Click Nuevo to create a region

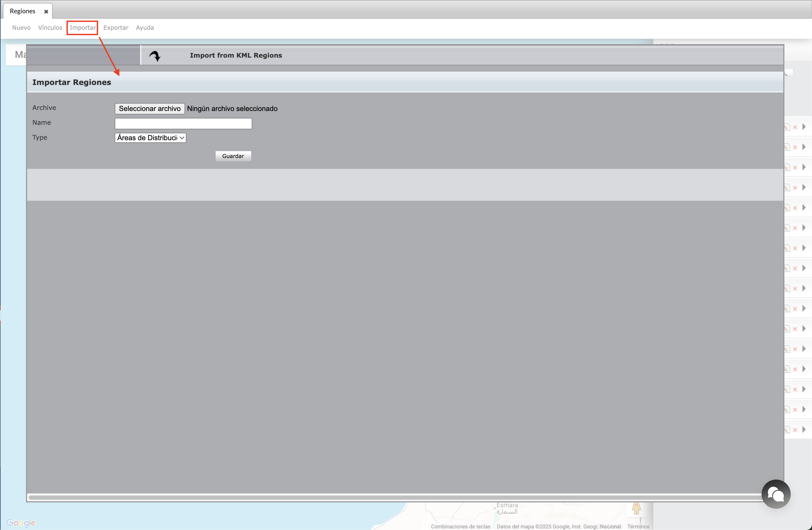tap(21, 28)
